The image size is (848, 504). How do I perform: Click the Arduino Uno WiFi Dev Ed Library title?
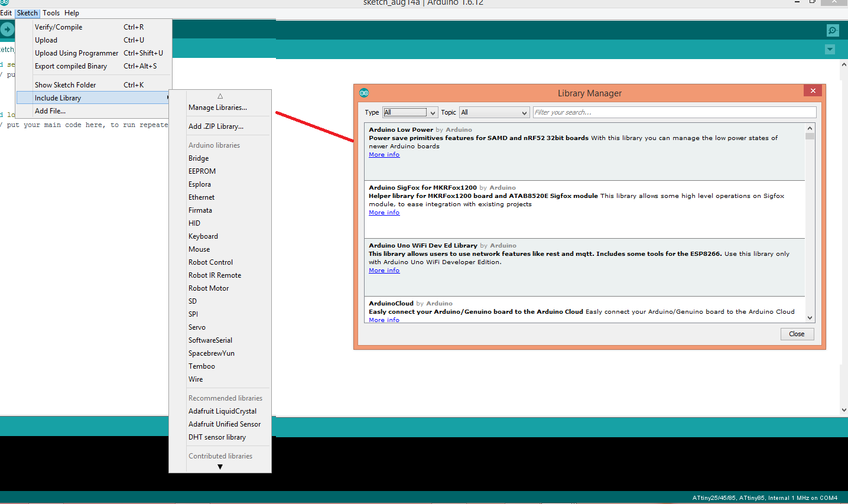pyautogui.click(x=423, y=245)
